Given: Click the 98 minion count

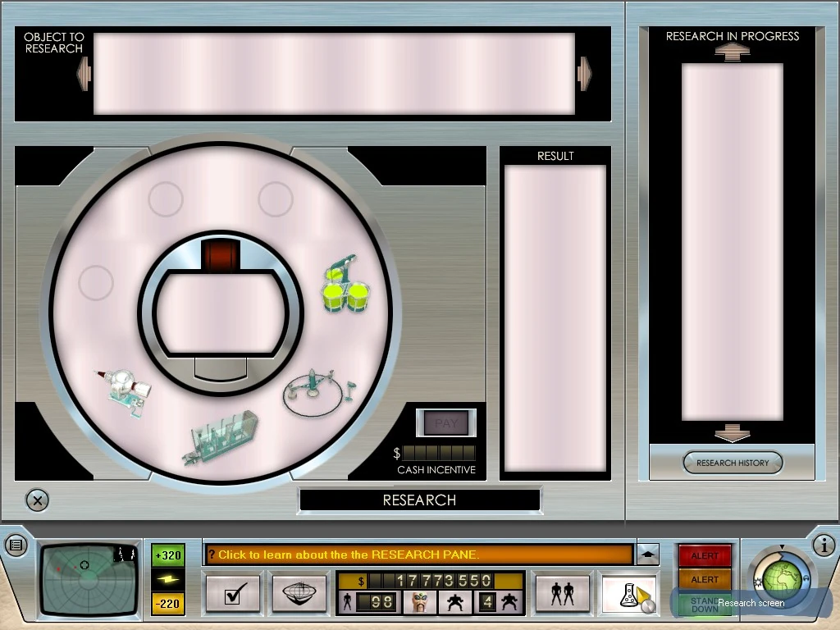Looking at the screenshot, I should (381, 602).
